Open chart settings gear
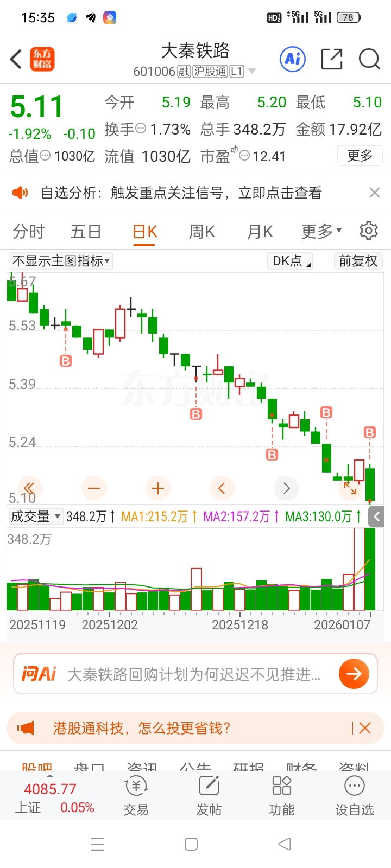The image size is (391, 868). pyautogui.click(x=369, y=231)
